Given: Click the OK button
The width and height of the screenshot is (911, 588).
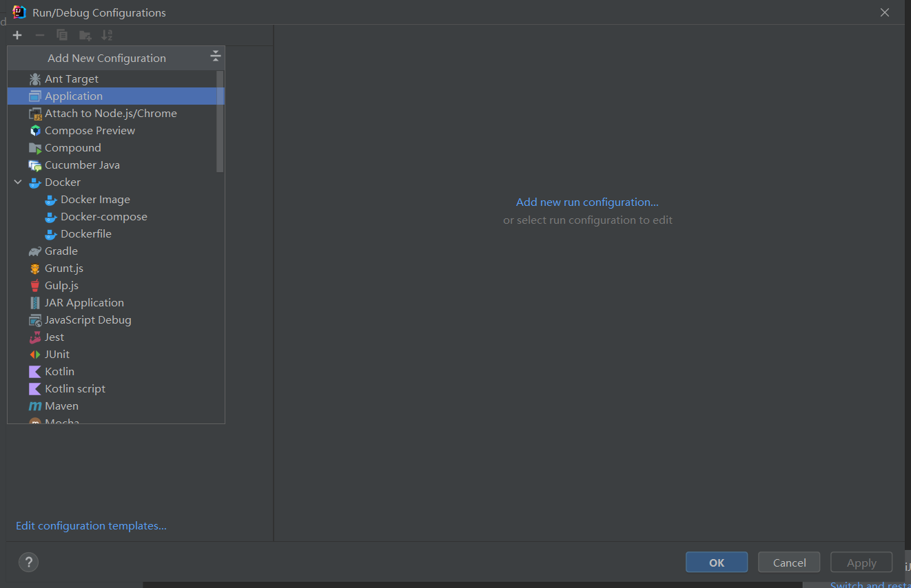Looking at the screenshot, I should [x=717, y=563].
